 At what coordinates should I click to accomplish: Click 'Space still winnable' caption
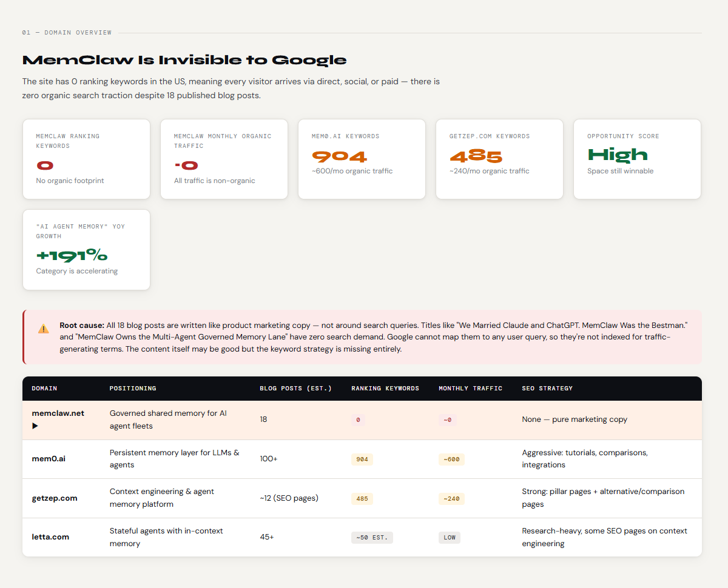coord(620,171)
